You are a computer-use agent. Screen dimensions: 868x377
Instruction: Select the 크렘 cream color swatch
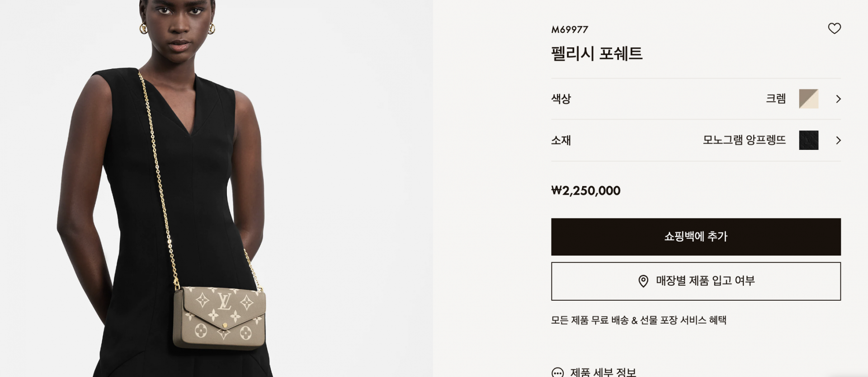(809, 99)
